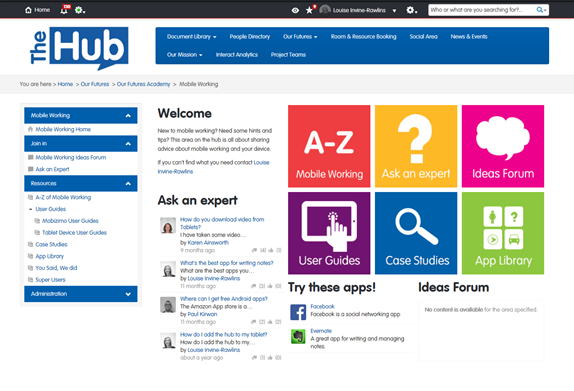This screenshot has width=574, height=391.
Task: Open Mobizimo User Guides link
Action: [x=70, y=221]
